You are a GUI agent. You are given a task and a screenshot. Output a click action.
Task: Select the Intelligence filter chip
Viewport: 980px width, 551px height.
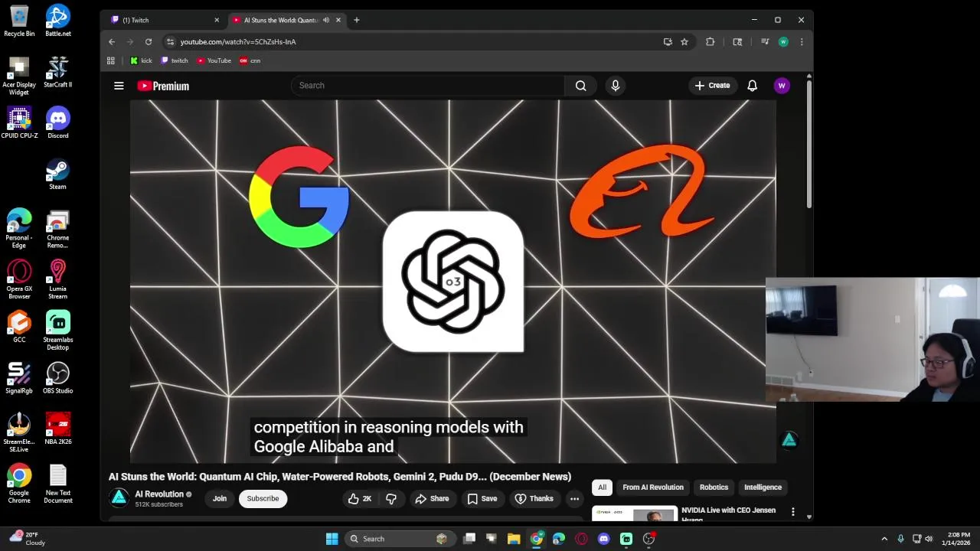click(x=763, y=487)
